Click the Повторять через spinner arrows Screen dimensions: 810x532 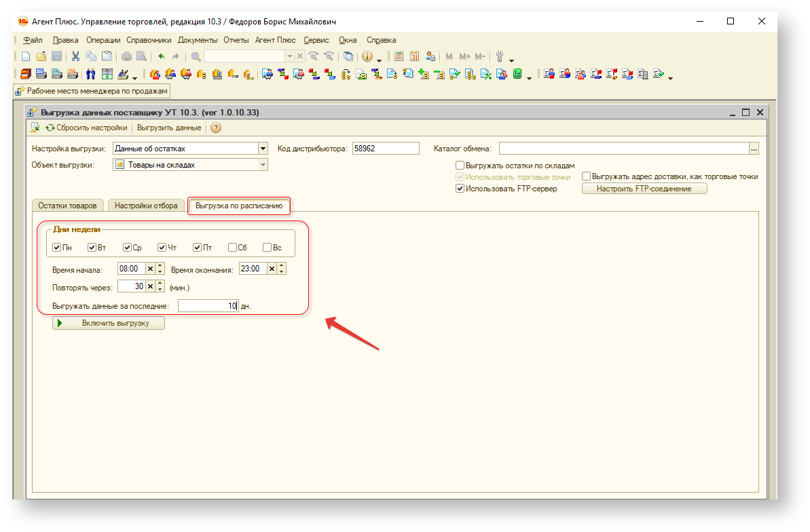point(160,286)
